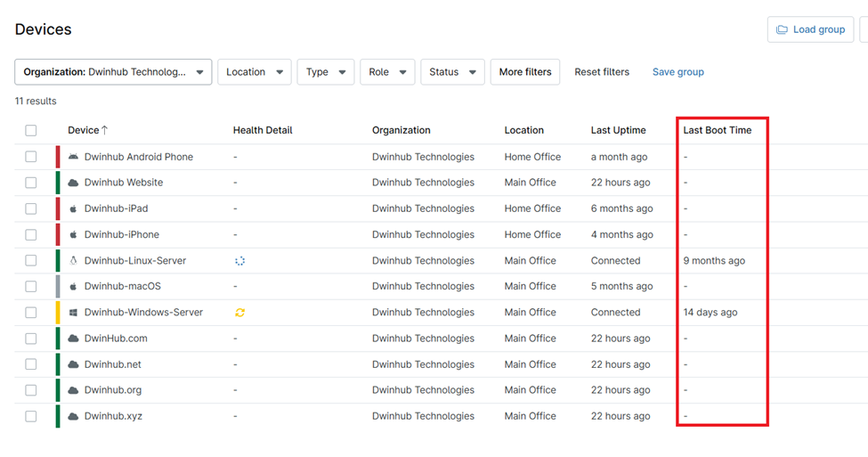Click '5 months ago' uptime value
Image resolution: width=868 pixels, height=457 pixels.
[621, 286]
